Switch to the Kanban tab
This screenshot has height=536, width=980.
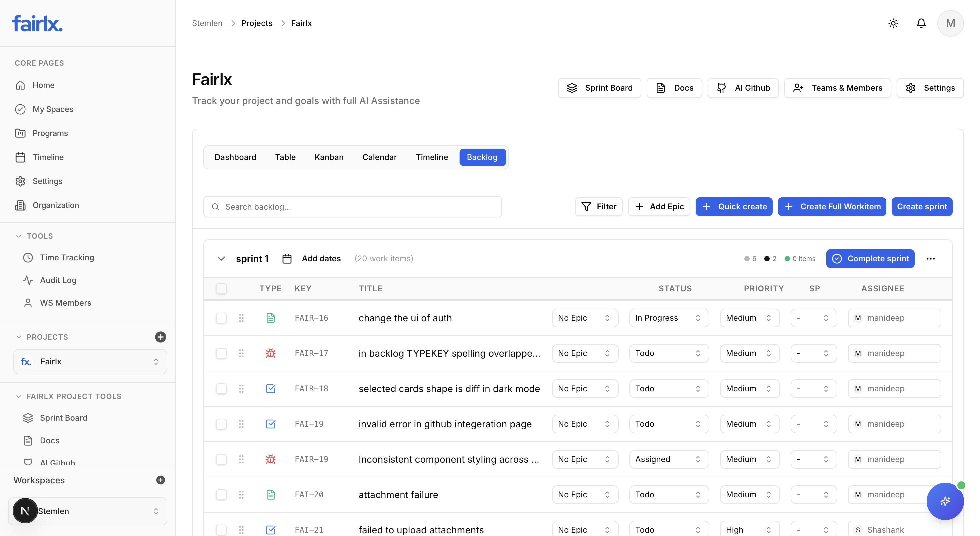(329, 157)
